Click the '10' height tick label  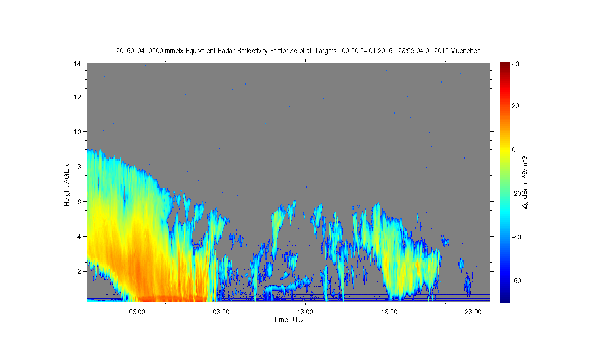tap(77, 131)
